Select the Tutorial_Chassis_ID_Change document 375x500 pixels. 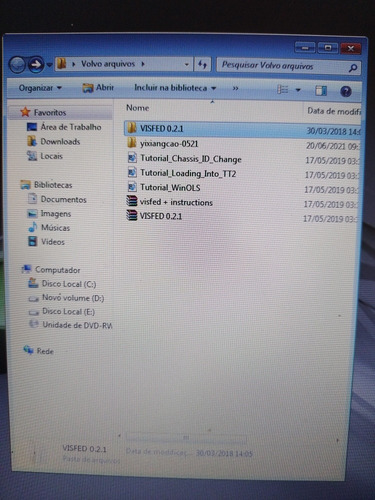[x=184, y=159]
